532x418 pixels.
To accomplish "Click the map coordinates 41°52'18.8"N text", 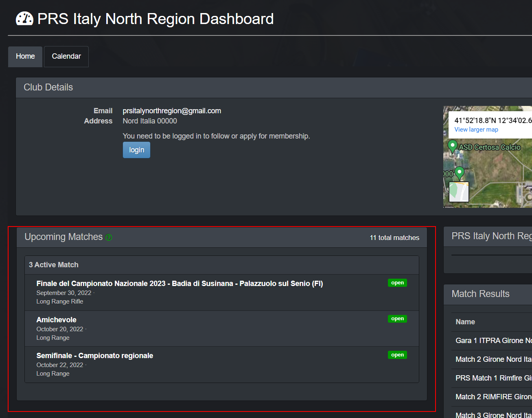I will 493,120.
